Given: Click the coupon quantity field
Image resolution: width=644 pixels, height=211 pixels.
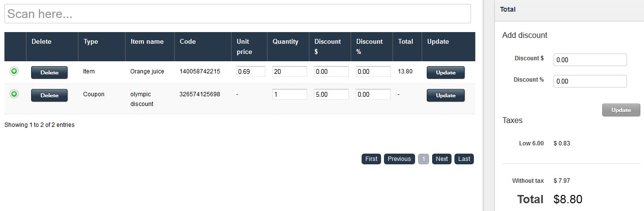Looking at the screenshot, I should pos(289,94).
